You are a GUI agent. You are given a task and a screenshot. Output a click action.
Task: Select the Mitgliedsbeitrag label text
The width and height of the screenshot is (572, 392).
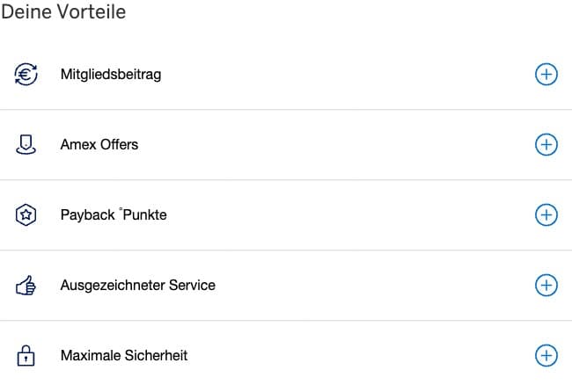pyautogui.click(x=110, y=75)
